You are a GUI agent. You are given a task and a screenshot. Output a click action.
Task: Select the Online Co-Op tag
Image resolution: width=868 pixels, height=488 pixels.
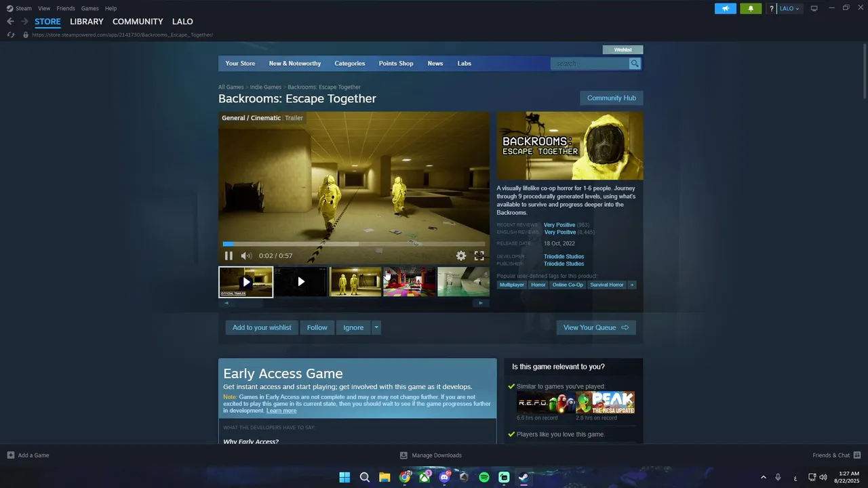(x=568, y=285)
